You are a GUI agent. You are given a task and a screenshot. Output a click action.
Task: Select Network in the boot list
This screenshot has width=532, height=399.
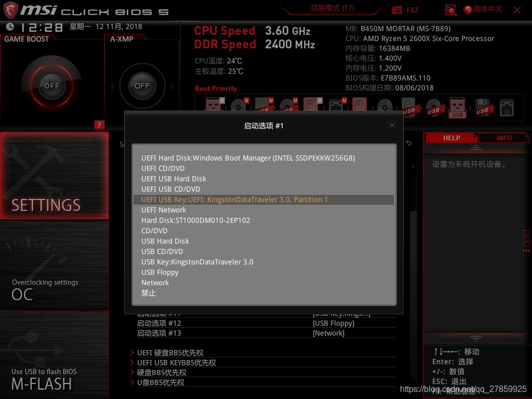click(x=263, y=283)
